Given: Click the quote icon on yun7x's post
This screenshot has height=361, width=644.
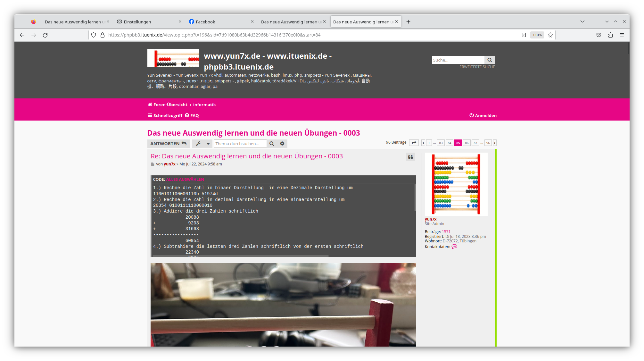Looking at the screenshot, I should click(x=410, y=157).
